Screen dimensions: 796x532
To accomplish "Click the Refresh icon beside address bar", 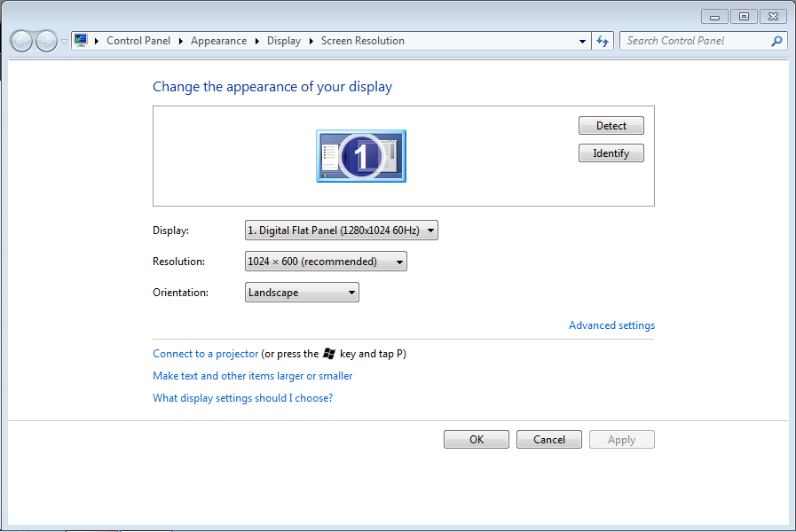I will pos(603,41).
